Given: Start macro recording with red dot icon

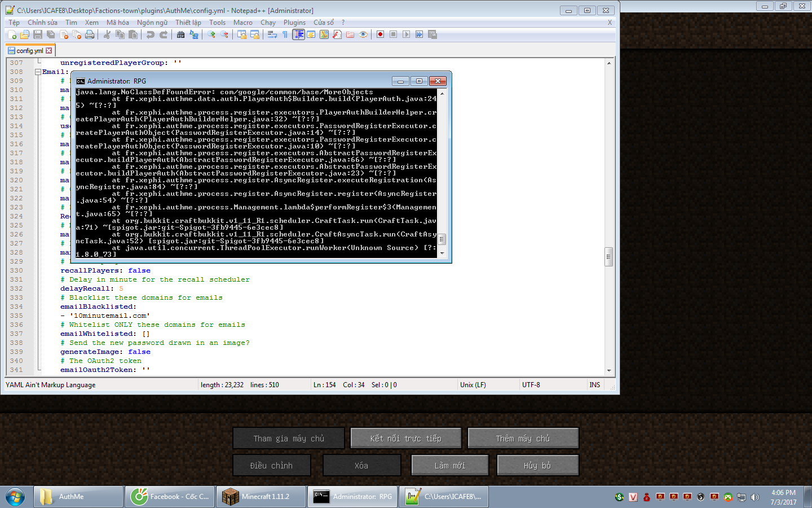Looking at the screenshot, I should pyautogui.click(x=380, y=34).
